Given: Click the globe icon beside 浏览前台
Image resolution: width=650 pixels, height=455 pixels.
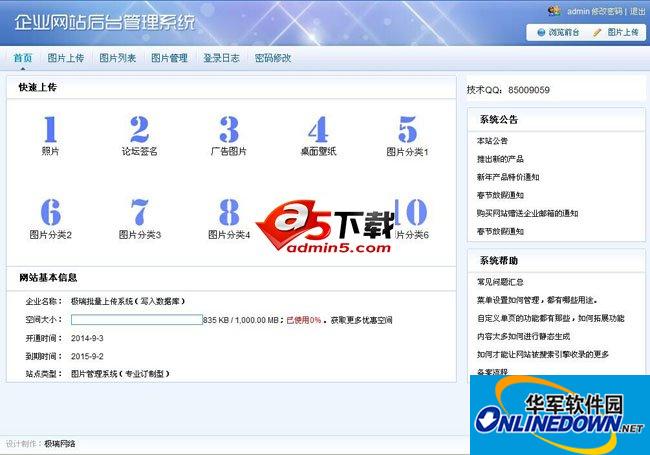Looking at the screenshot, I should tap(541, 32).
